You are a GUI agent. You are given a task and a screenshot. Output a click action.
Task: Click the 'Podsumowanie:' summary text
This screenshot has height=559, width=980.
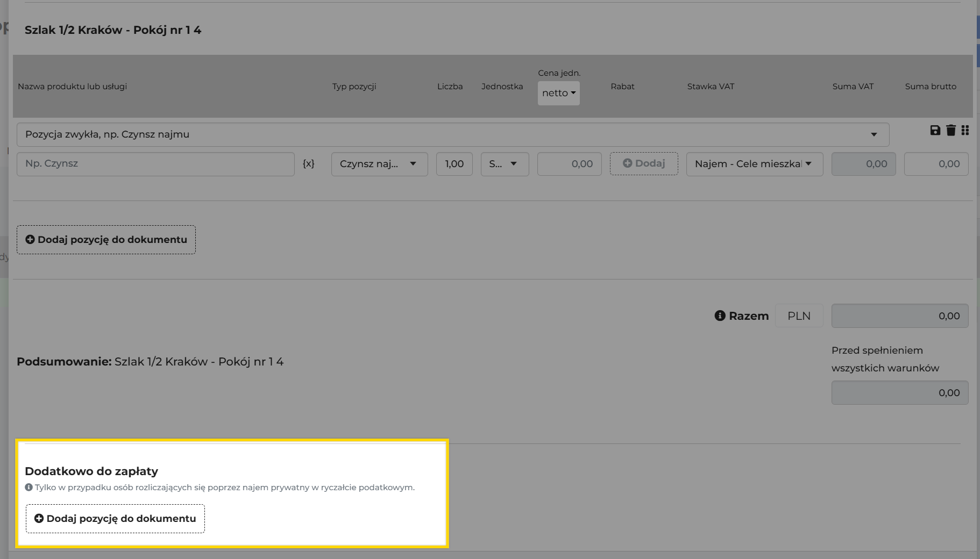click(64, 362)
